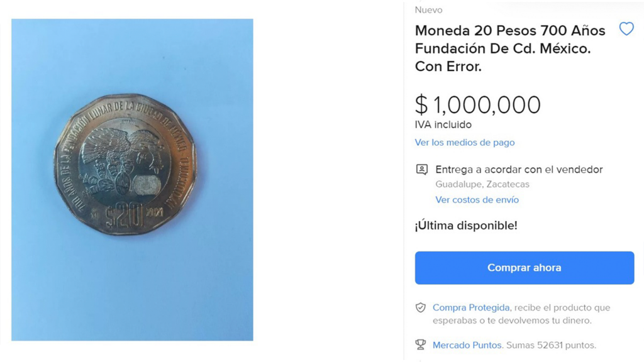Click the delivery person icon
This screenshot has height=362, width=644.
[422, 170]
